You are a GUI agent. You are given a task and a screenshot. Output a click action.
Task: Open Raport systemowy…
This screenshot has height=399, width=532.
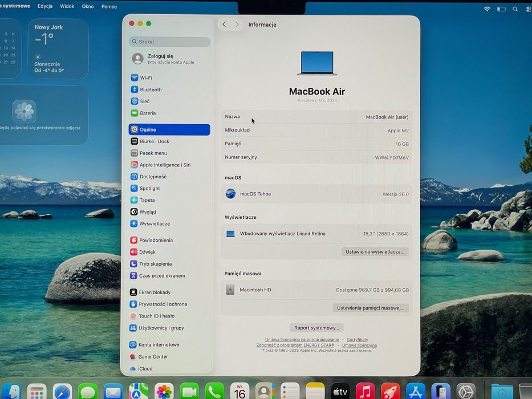coord(316,328)
